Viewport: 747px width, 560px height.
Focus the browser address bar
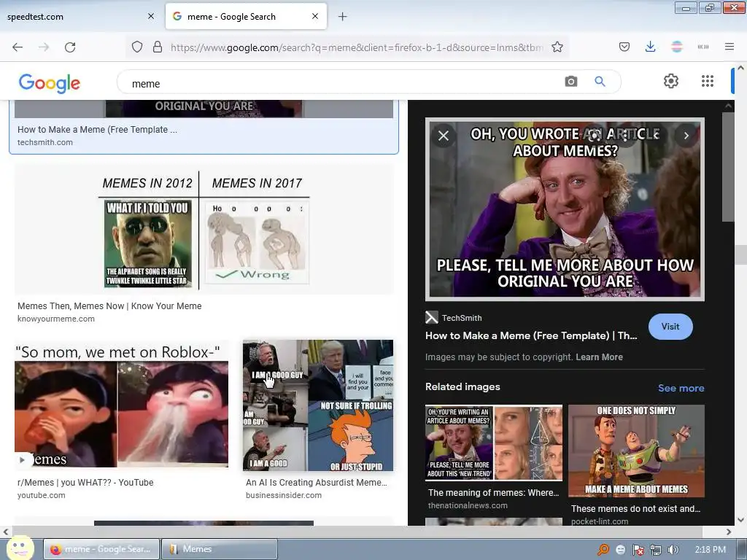pos(356,47)
